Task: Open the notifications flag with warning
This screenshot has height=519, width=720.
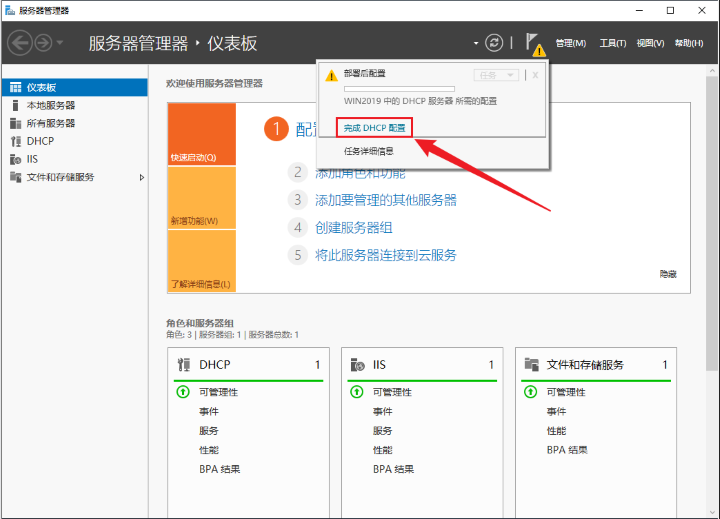Action: click(x=535, y=45)
